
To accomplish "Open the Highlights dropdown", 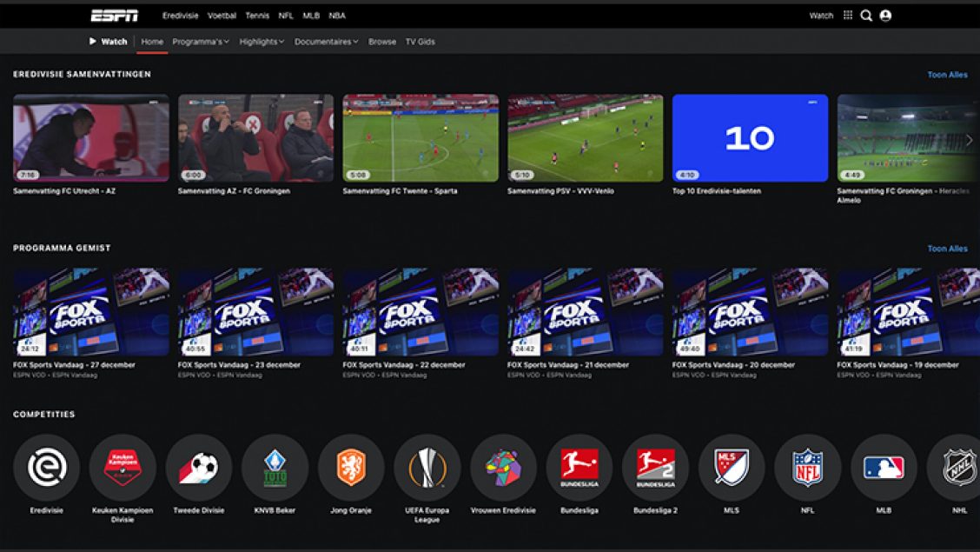I will 260,41.
